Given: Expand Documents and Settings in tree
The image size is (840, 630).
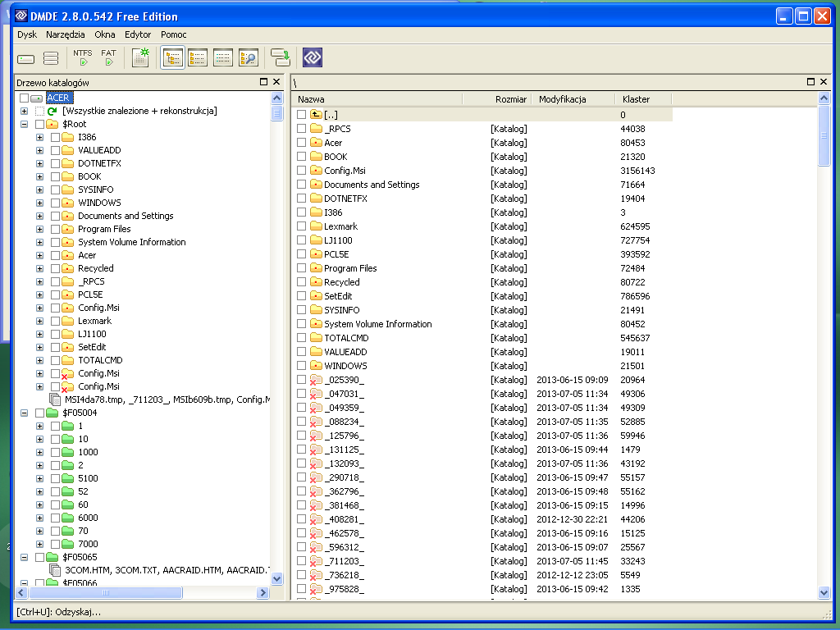Looking at the screenshot, I should (x=39, y=216).
